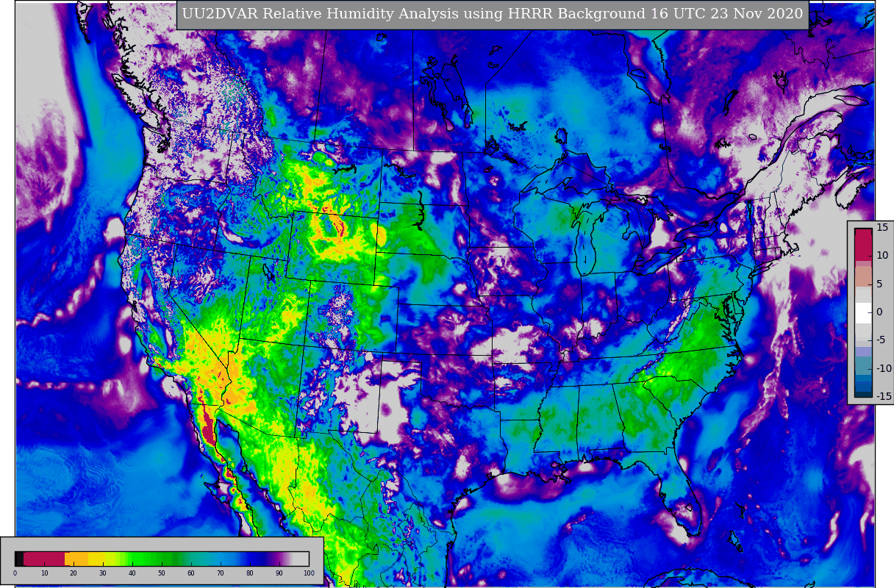Pick the dark navy bottom band on right colorbar
Viewport: 894px width, 588px height.
863,394
